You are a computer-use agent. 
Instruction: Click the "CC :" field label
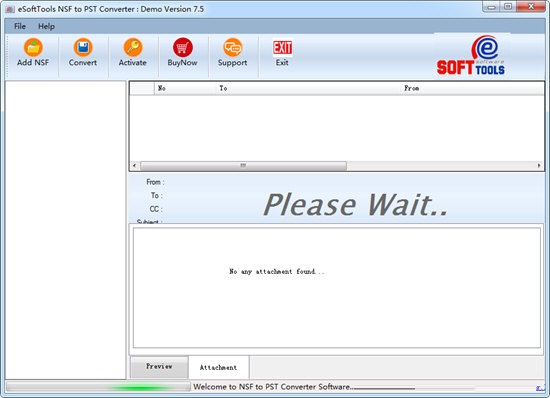pyautogui.click(x=156, y=209)
